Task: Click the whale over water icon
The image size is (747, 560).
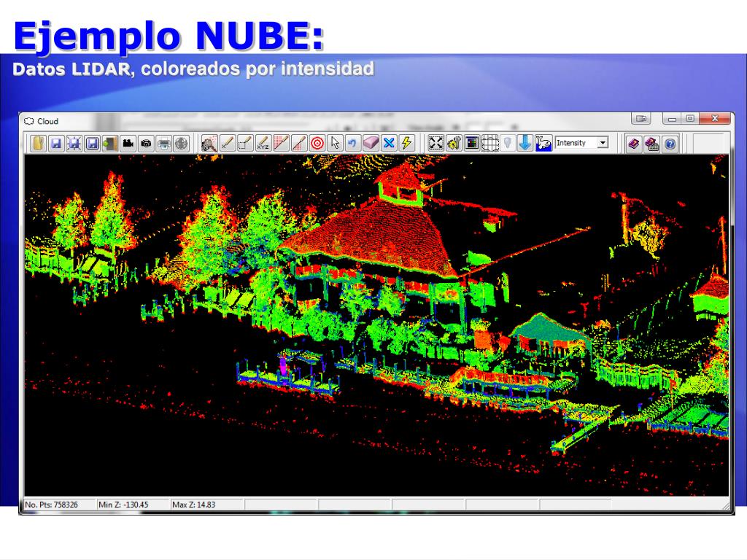Action: pyautogui.click(x=543, y=143)
